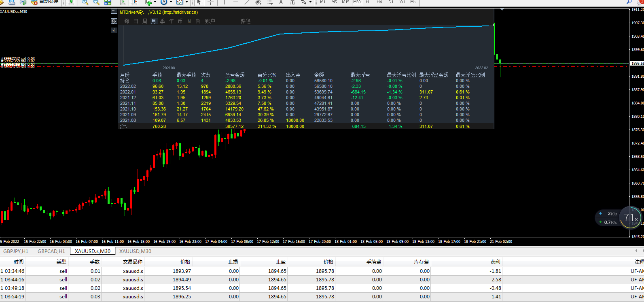Viewport: 644px width, 302px height.
Task: Toggle the MTDriver checkmark '√' box
Action: click(x=114, y=30)
